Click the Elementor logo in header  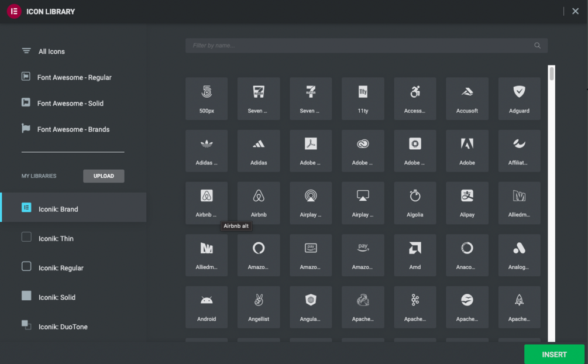pos(14,11)
